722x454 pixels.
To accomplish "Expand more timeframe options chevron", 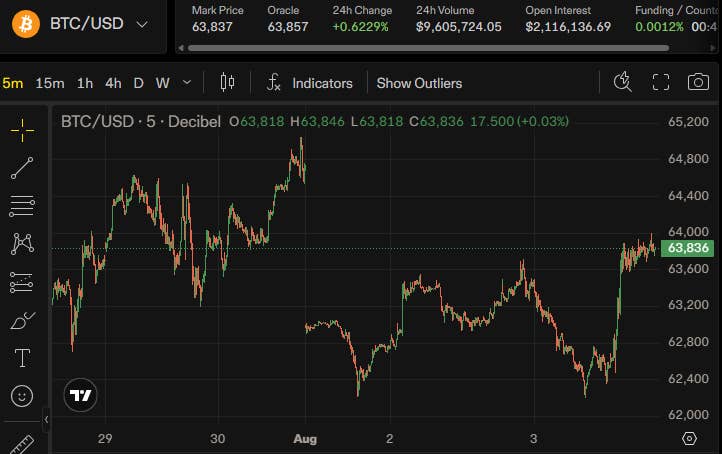I will (x=186, y=83).
